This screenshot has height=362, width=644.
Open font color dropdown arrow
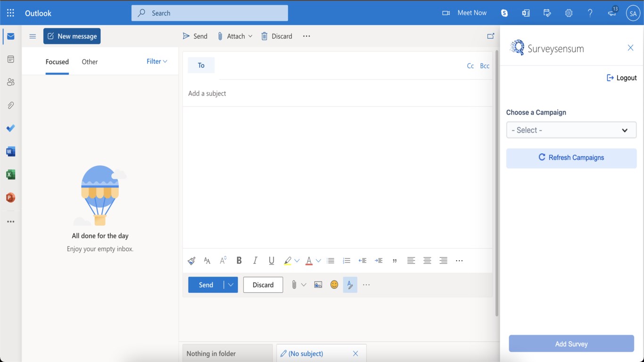coord(318,261)
